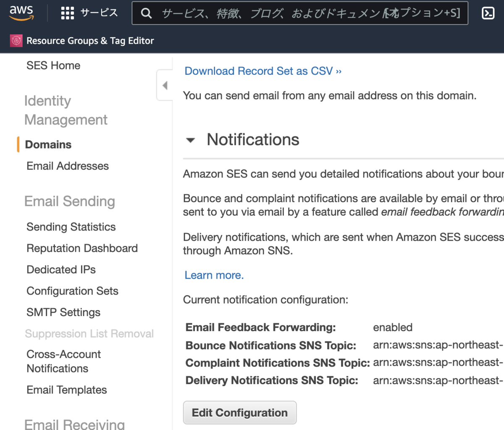
Task: Launch CloudShell terminal icon
Action: point(488,13)
